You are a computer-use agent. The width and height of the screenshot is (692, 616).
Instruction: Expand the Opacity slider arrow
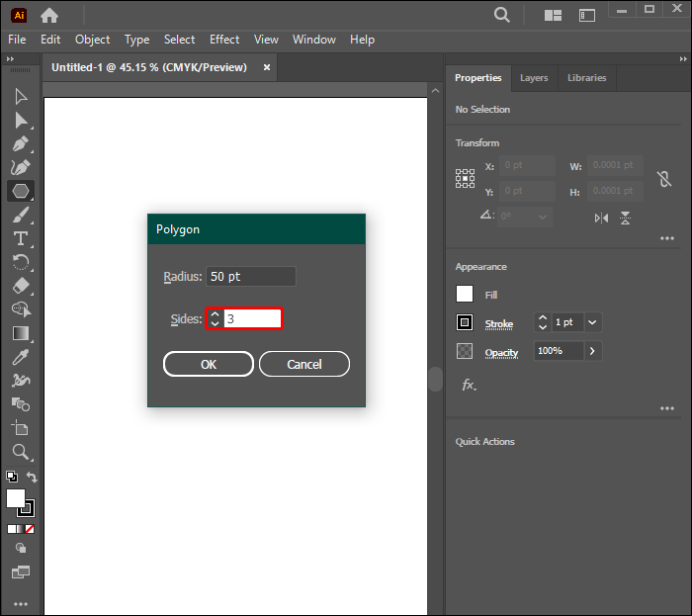click(x=592, y=351)
